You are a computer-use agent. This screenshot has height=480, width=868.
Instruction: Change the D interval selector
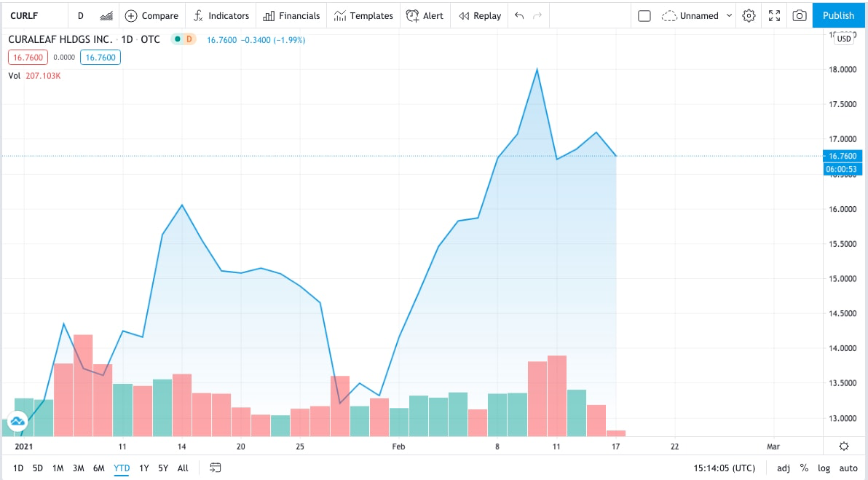(x=81, y=16)
